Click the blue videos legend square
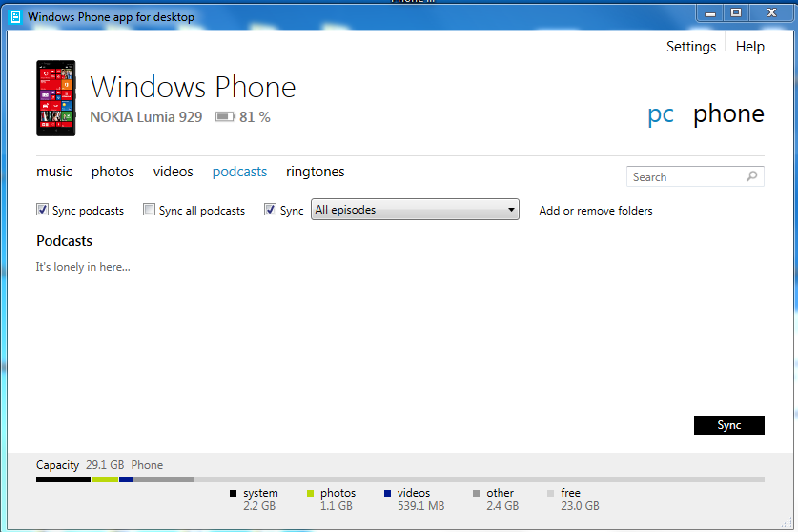 click(387, 493)
